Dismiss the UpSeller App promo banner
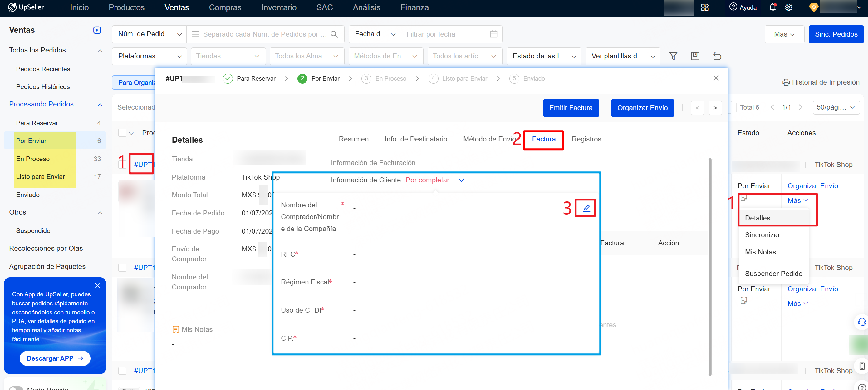Image resolution: width=868 pixels, height=390 pixels. (98, 285)
